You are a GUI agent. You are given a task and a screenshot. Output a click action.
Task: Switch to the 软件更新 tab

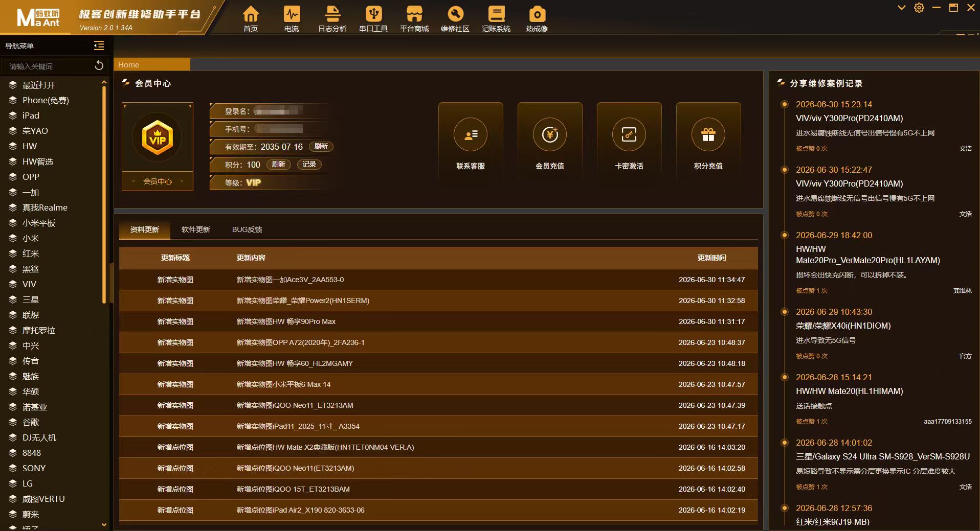tap(196, 229)
